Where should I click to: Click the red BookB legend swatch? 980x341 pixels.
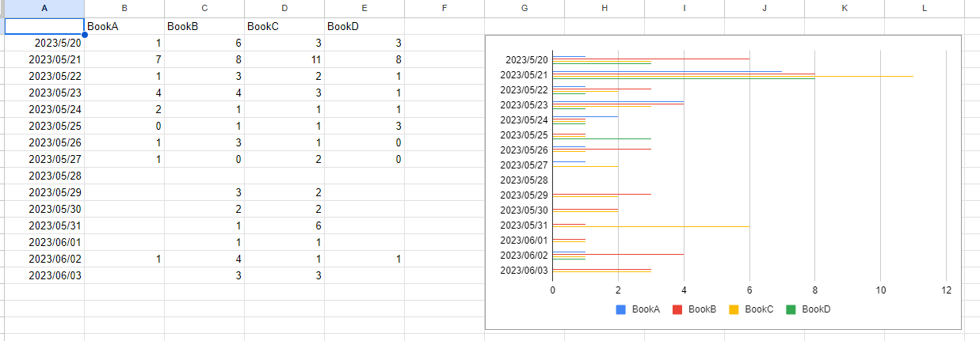[x=677, y=309]
